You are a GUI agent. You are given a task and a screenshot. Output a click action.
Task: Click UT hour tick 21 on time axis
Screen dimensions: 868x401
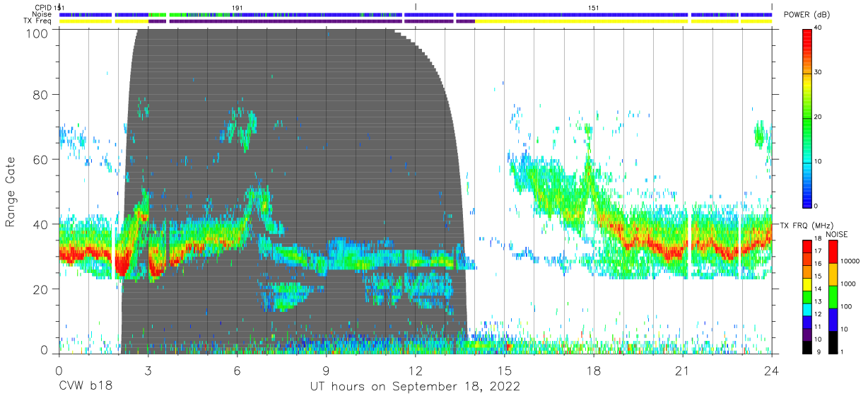[x=683, y=369]
